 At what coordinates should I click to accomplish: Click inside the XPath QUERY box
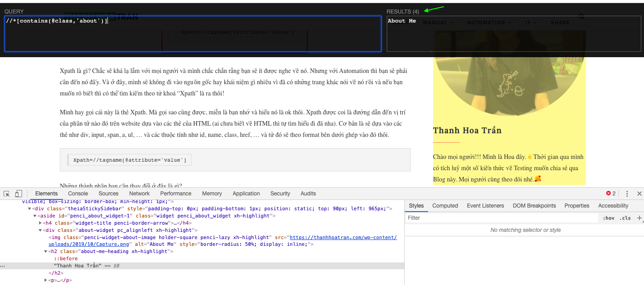(193, 34)
